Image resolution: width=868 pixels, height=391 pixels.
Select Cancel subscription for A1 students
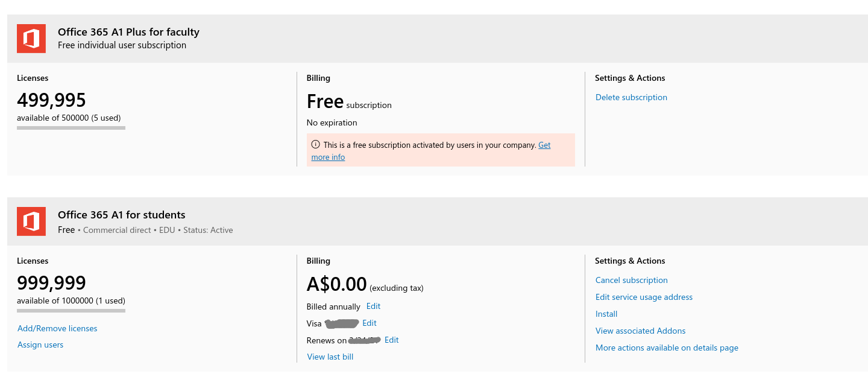point(631,280)
